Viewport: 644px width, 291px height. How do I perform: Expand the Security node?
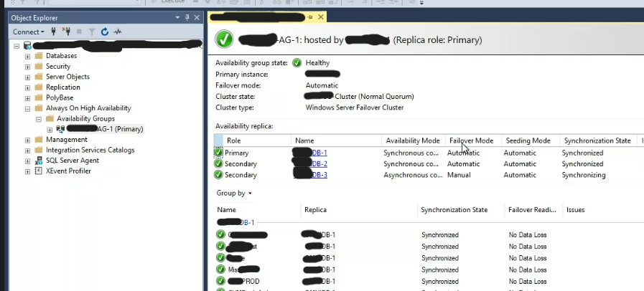click(27, 67)
